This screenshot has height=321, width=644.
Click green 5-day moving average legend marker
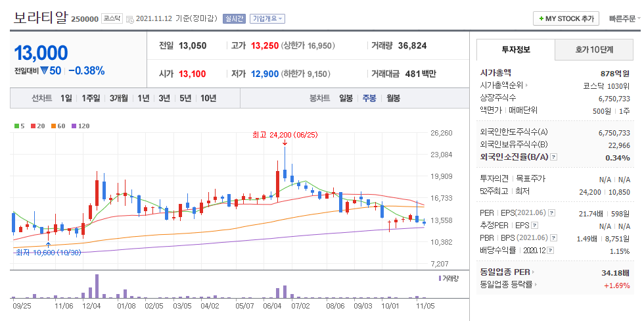pyautogui.click(x=16, y=126)
